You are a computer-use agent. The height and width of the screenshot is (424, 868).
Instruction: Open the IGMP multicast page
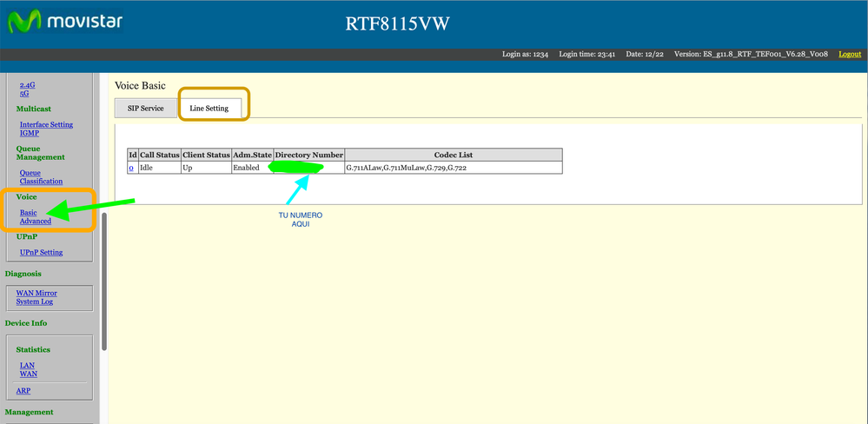[30, 133]
